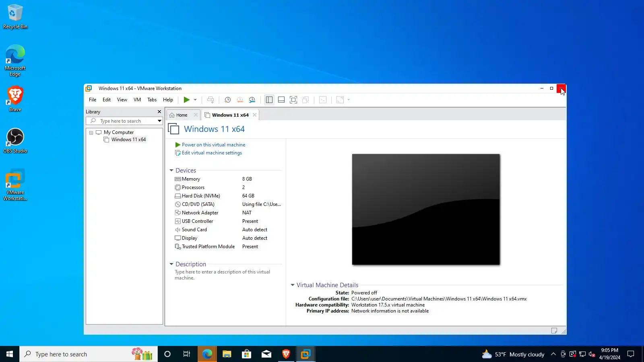Open the View menu
The width and height of the screenshot is (644, 362).
coord(122,100)
